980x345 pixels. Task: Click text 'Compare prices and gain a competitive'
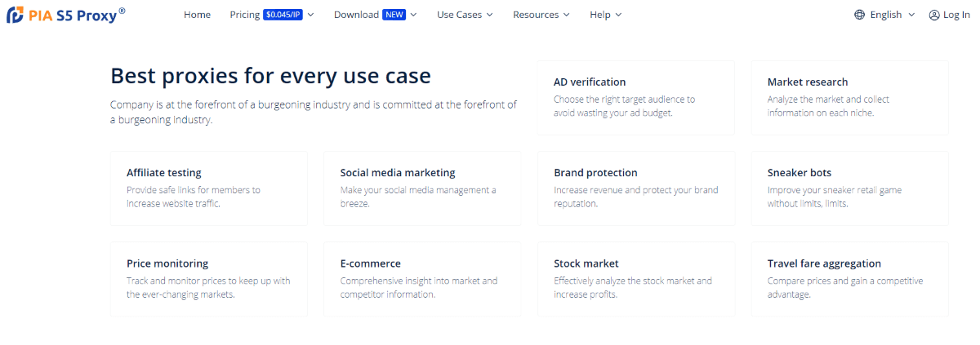pos(845,281)
